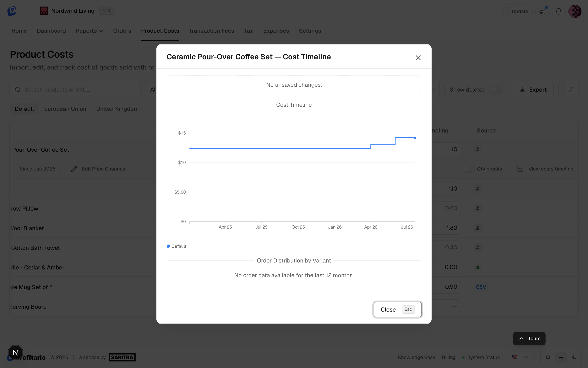Toggle the Show deleted switch

pyautogui.click(x=496, y=90)
